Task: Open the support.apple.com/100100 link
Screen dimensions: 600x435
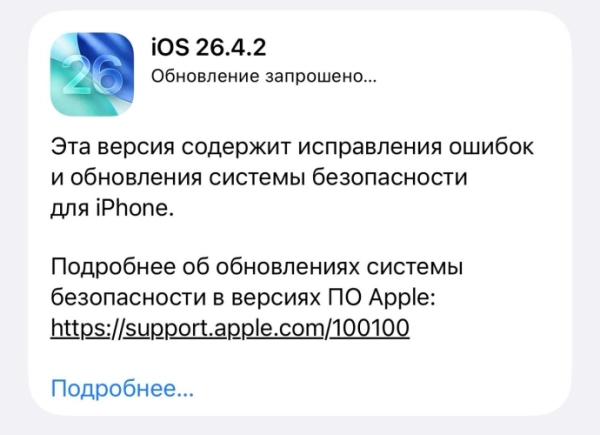Action: [x=230, y=328]
